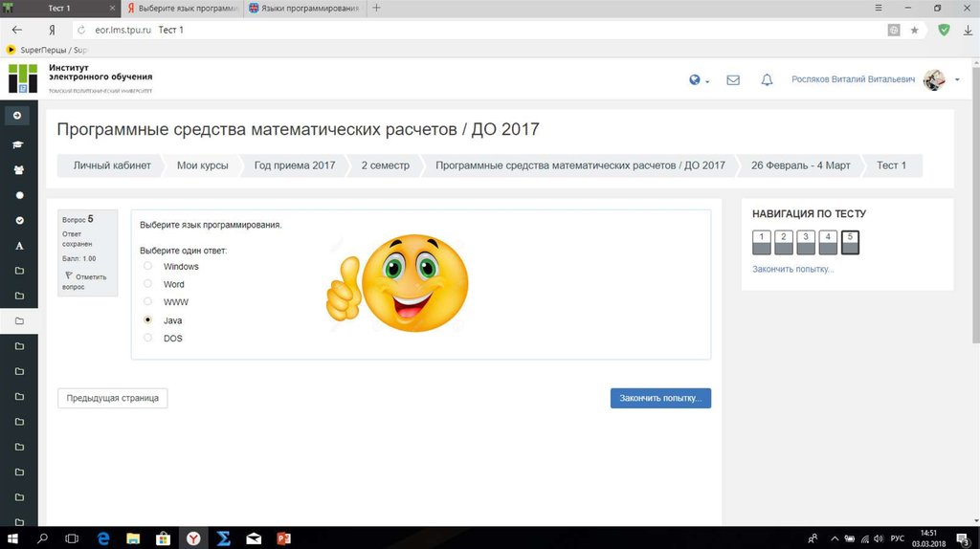Click the notifications bell icon
Viewport: 980px width, 549px height.
767,80
